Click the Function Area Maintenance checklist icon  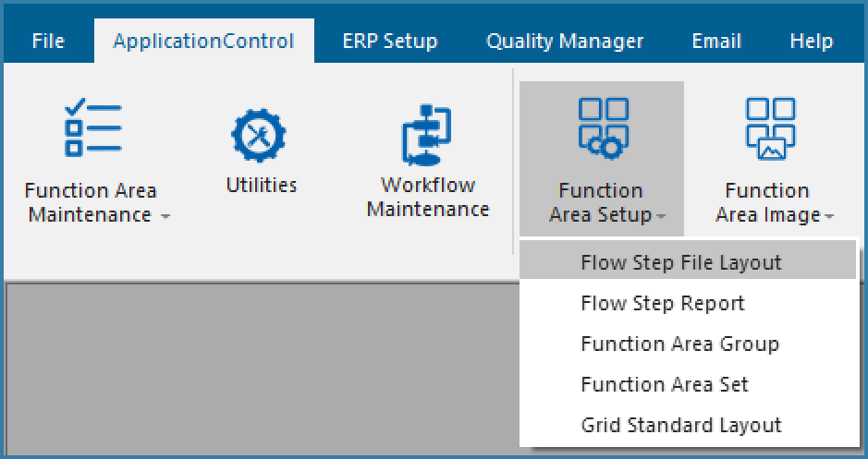[x=93, y=127]
